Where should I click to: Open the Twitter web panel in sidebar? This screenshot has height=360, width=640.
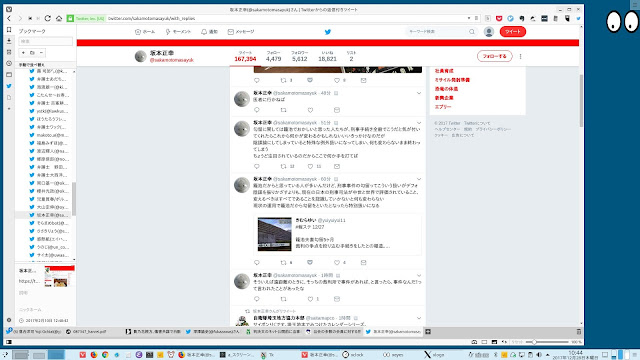click(9, 86)
